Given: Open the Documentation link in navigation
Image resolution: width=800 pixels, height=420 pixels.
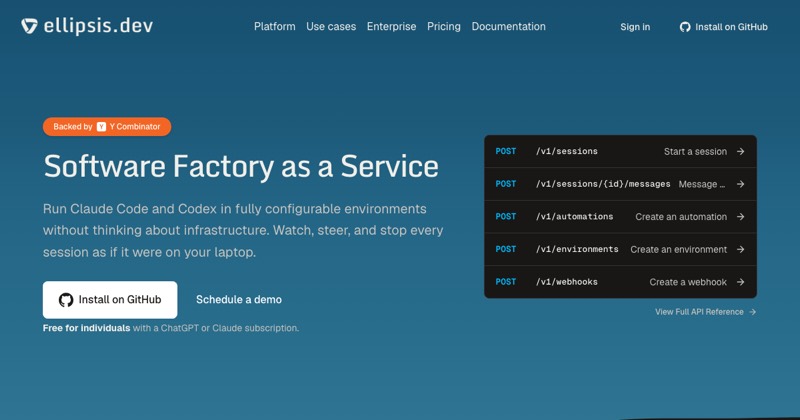Looking at the screenshot, I should click(509, 27).
